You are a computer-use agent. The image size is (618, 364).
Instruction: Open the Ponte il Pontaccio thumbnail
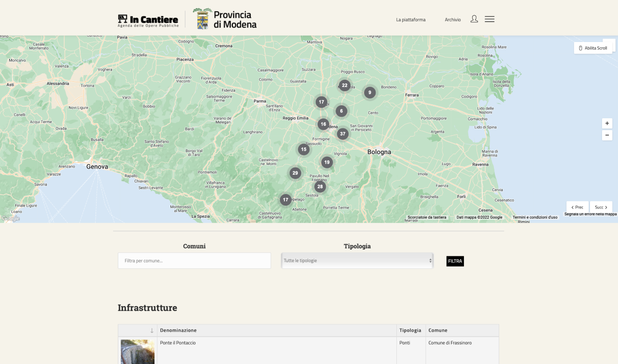138,351
